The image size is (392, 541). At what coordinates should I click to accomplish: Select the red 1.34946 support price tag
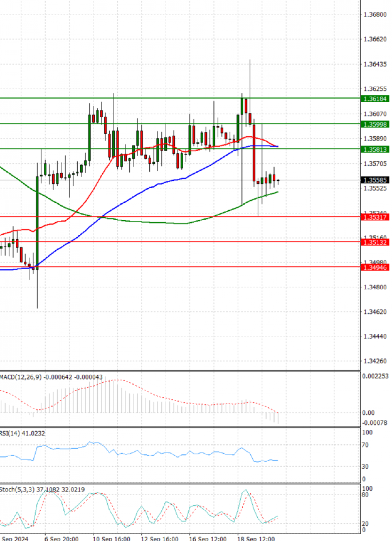pos(375,268)
